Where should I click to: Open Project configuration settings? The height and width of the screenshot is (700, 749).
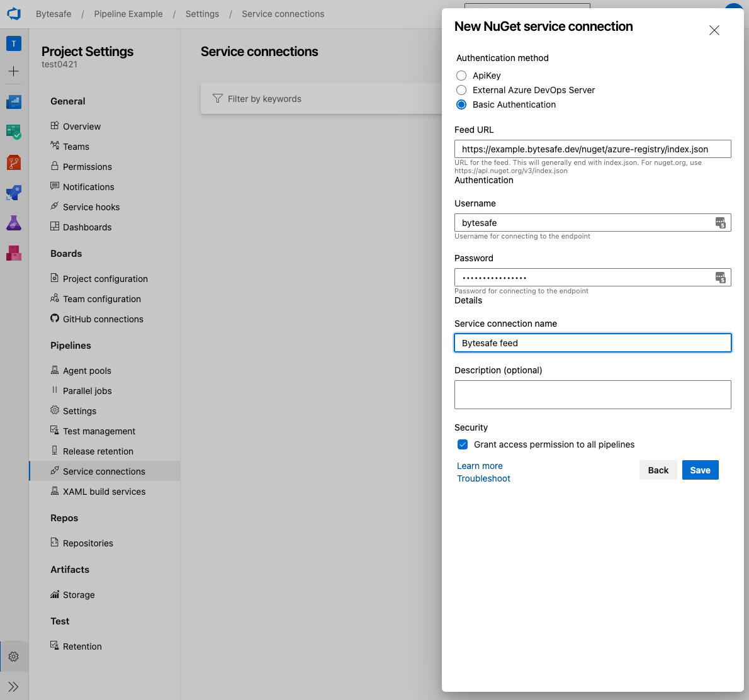[x=105, y=279]
